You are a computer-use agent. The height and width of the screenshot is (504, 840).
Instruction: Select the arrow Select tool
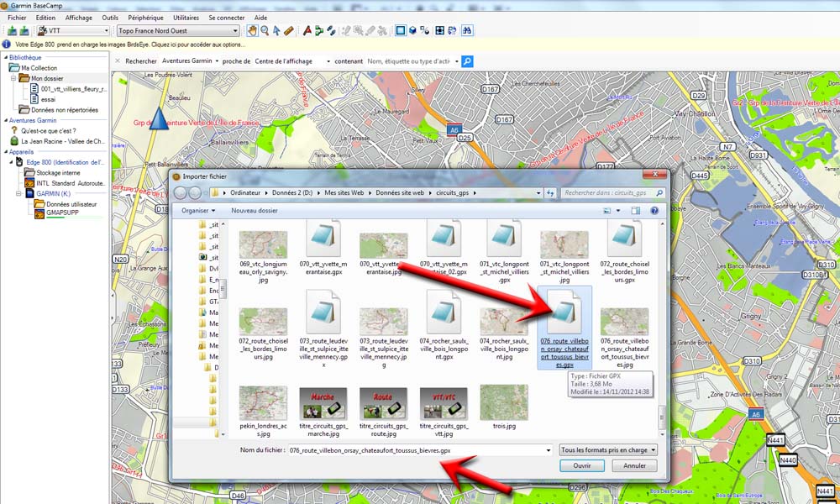coord(276,30)
